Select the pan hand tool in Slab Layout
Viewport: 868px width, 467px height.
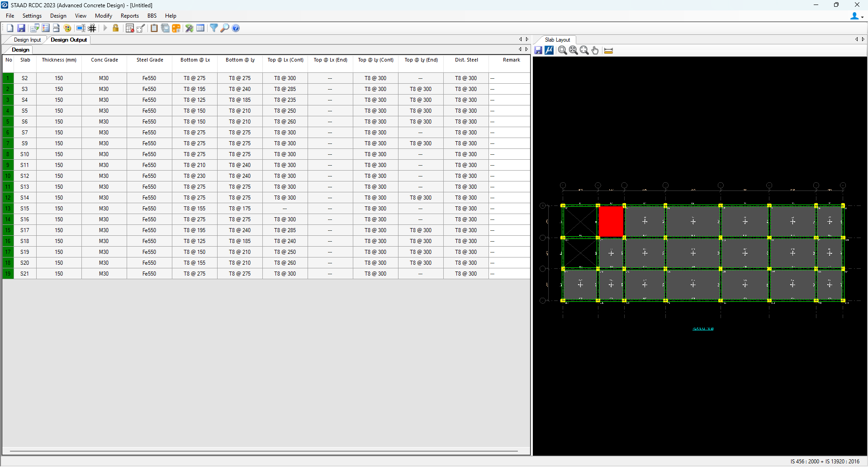coord(595,50)
